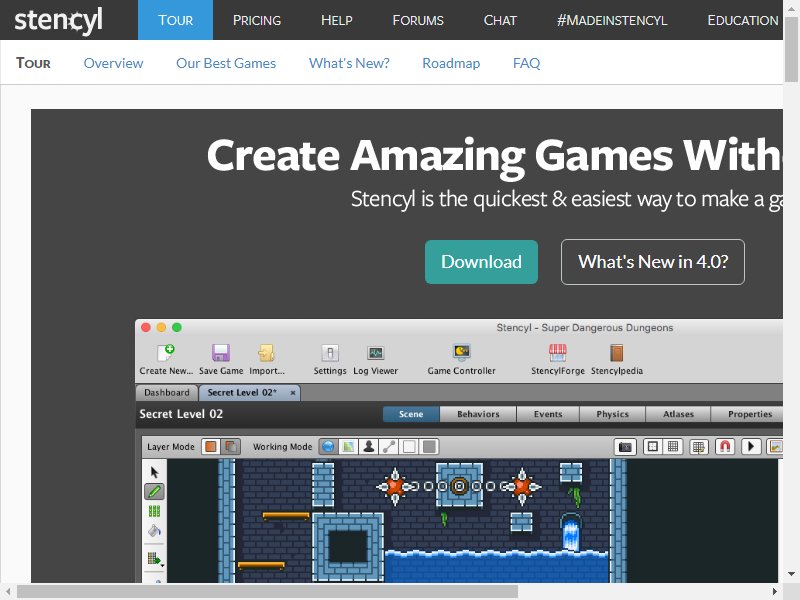
Task: Follow the Overview link
Action: (113, 63)
